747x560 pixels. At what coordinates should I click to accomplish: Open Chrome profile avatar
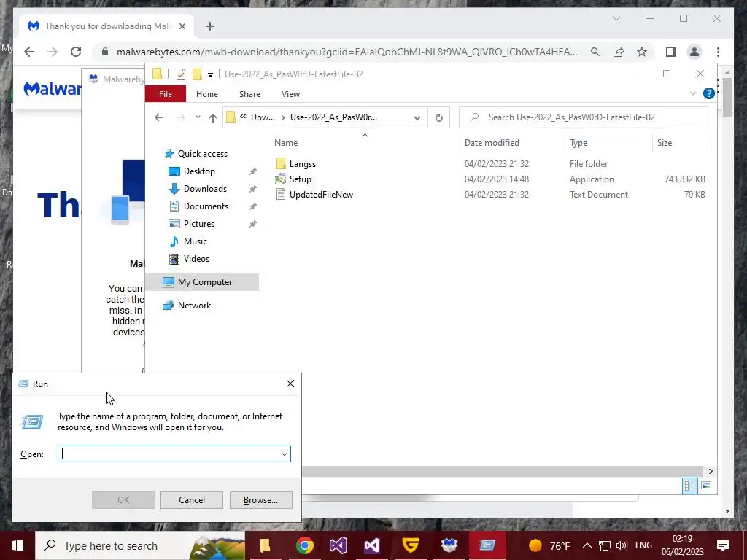694,52
